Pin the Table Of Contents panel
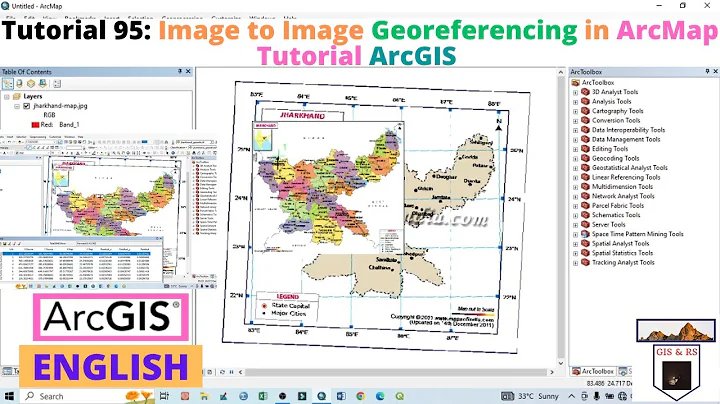The width and height of the screenshot is (720, 404). pos(180,72)
